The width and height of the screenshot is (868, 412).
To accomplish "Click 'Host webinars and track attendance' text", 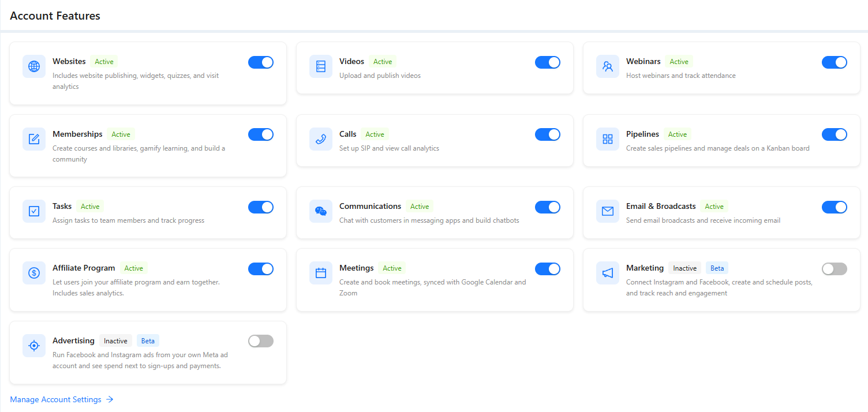I will click(x=681, y=76).
